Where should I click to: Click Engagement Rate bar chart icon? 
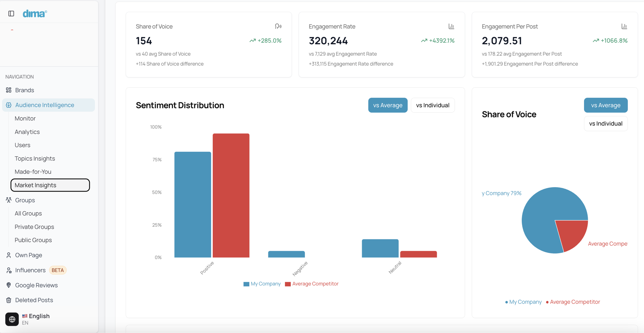click(451, 26)
